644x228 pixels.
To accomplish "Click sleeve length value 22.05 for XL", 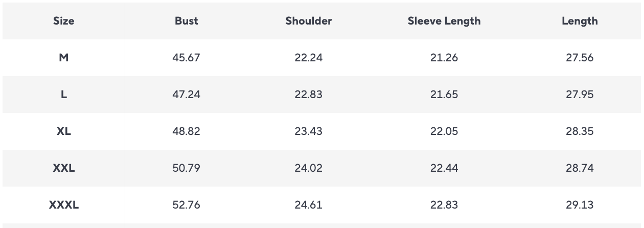I will tap(444, 131).
